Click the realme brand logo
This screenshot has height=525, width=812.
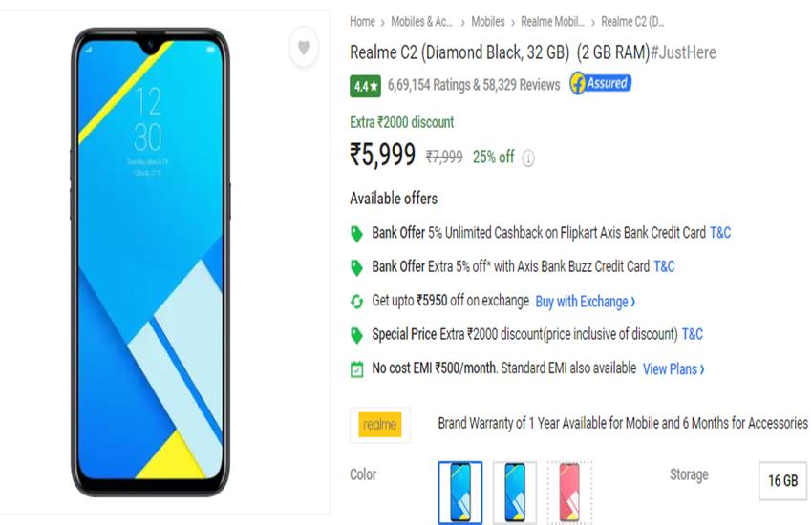(380, 425)
